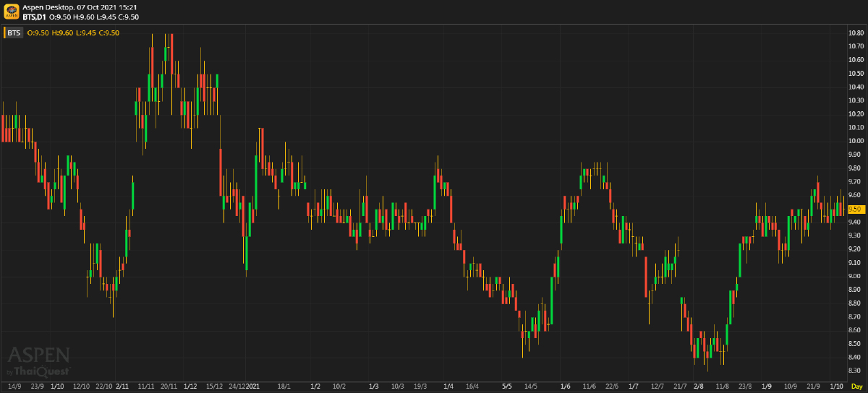Click the 21/9 date on the time axis
The image size is (868, 393).
pyautogui.click(x=813, y=386)
